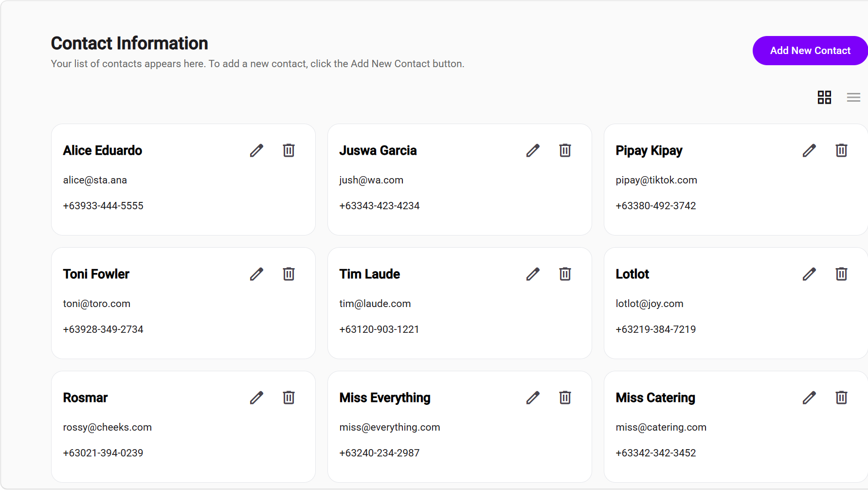This screenshot has width=868, height=490.
Task: Click the Add New Contact button
Action: click(810, 51)
